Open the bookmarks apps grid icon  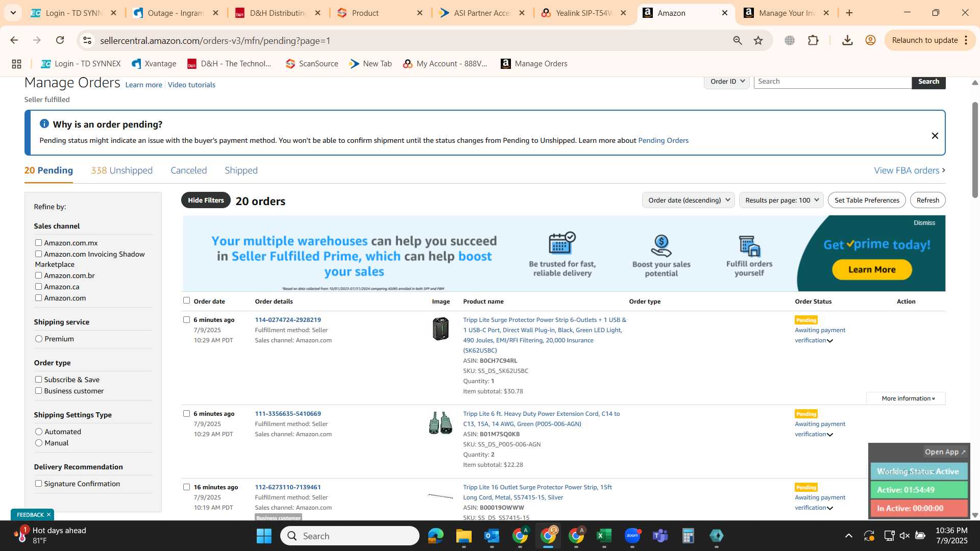(x=16, y=64)
